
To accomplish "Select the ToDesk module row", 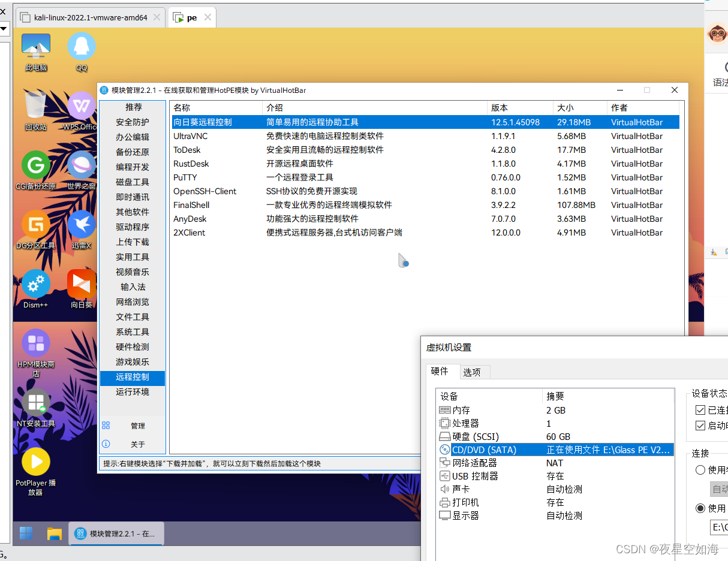I will click(425, 150).
